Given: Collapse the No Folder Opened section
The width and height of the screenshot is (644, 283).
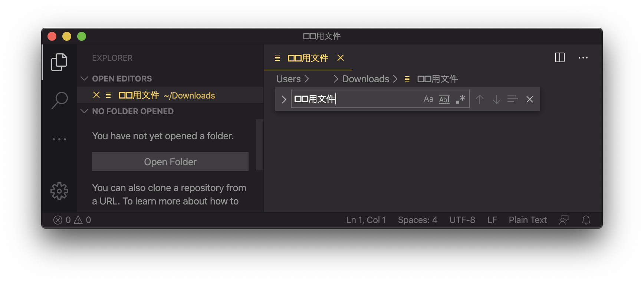Looking at the screenshot, I should coord(84,111).
